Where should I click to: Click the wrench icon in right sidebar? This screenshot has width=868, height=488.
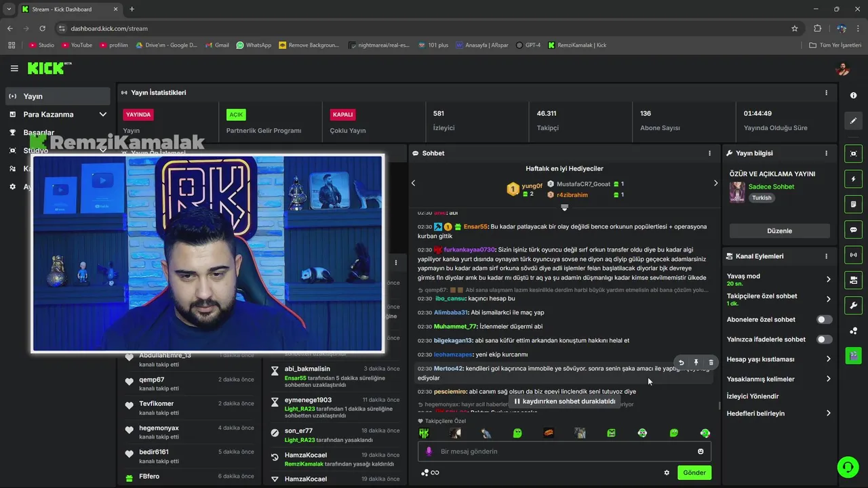pos(853,305)
